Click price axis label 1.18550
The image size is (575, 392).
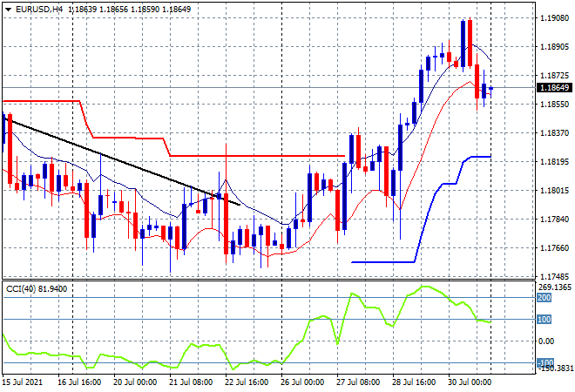point(554,105)
